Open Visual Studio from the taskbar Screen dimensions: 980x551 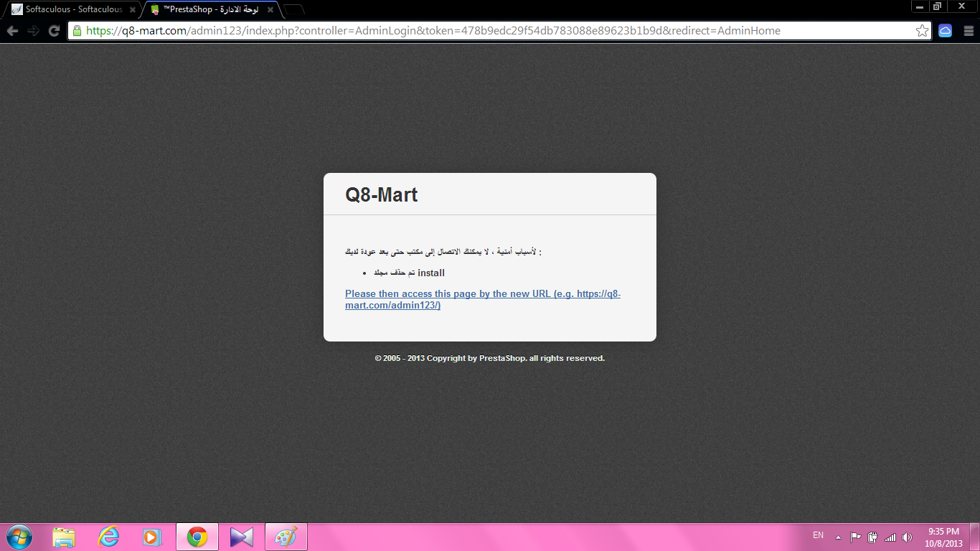tap(242, 537)
